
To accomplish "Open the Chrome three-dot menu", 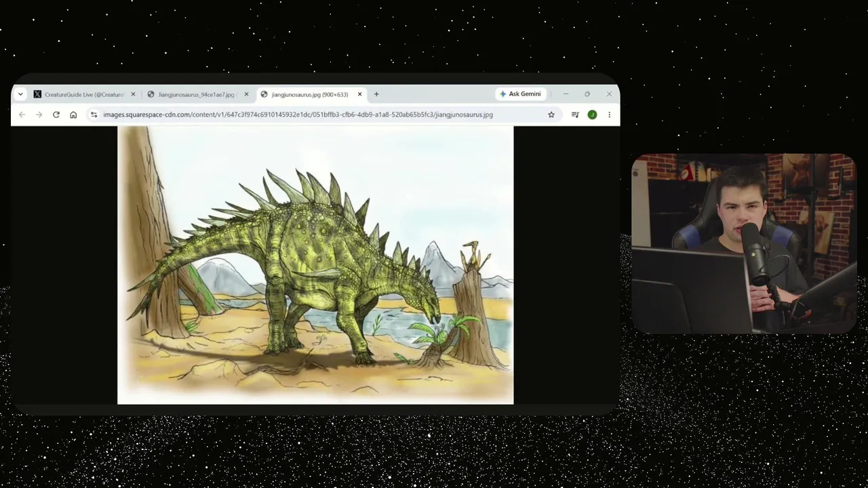I will point(609,115).
